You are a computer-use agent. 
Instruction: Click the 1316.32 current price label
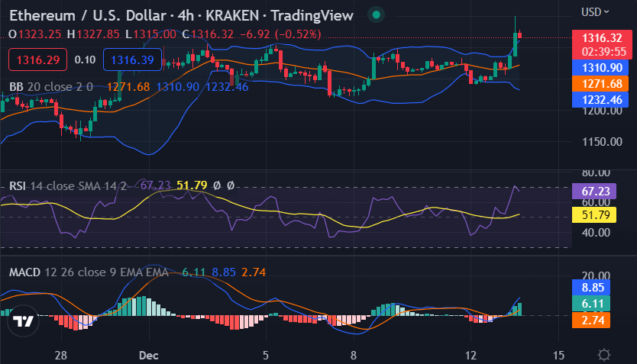pos(602,37)
